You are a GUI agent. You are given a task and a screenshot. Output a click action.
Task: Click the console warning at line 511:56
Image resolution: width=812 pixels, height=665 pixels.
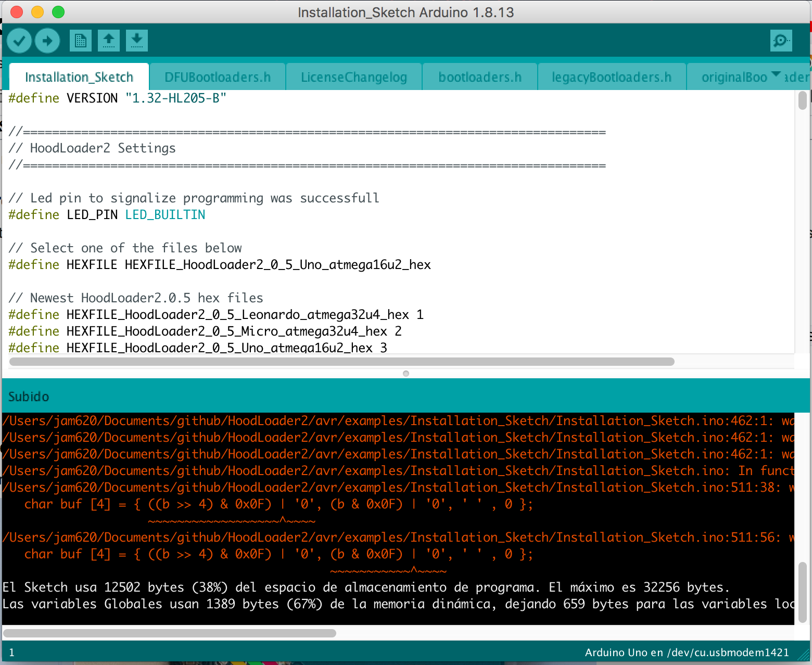click(x=398, y=538)
